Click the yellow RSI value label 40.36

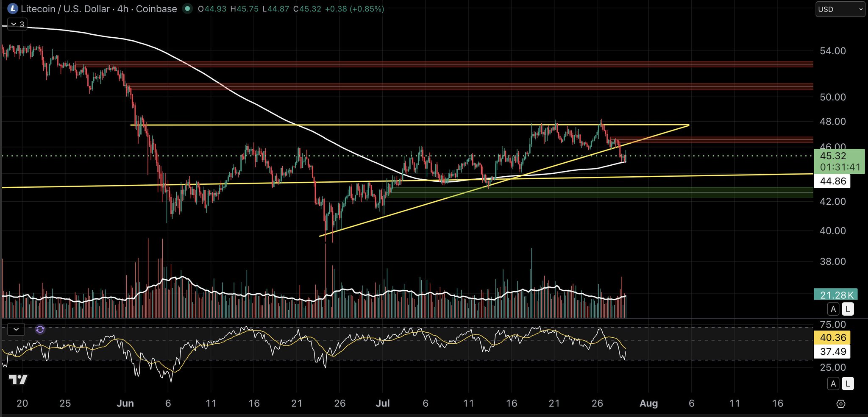[x=832, y=338]
